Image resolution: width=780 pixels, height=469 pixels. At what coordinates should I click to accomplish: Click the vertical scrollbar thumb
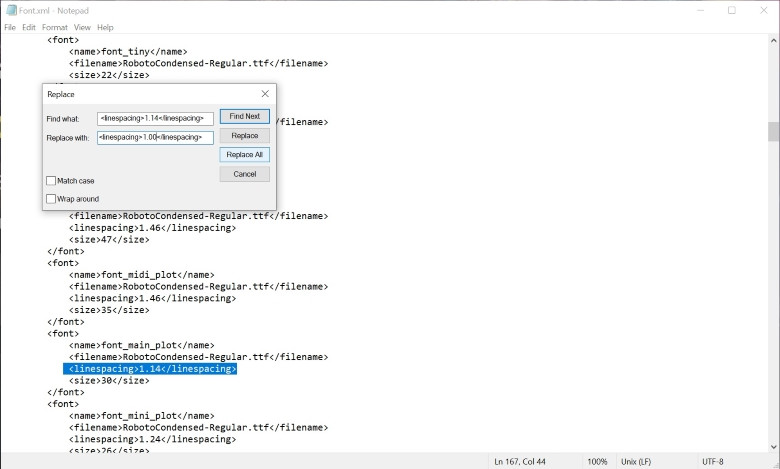(773, 132)
